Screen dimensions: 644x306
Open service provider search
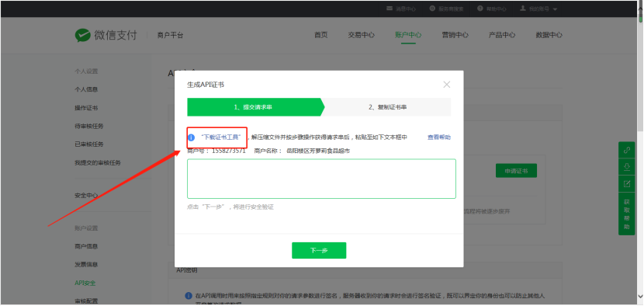coord(446,9)
